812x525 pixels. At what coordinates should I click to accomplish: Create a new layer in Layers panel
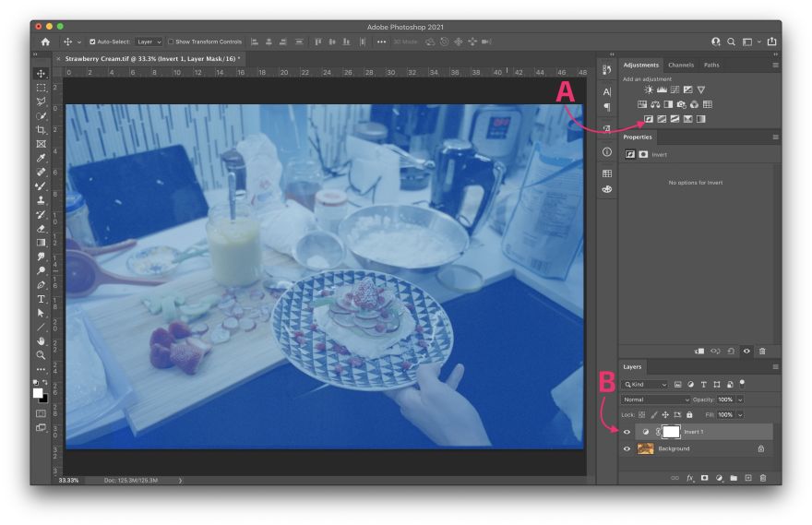tap(748, 478)
